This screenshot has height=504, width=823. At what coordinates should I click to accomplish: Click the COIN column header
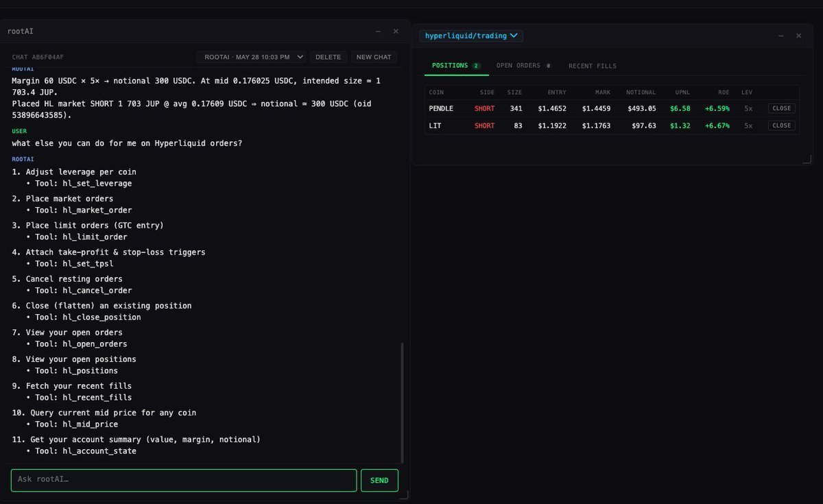click(x=436, y=92)
